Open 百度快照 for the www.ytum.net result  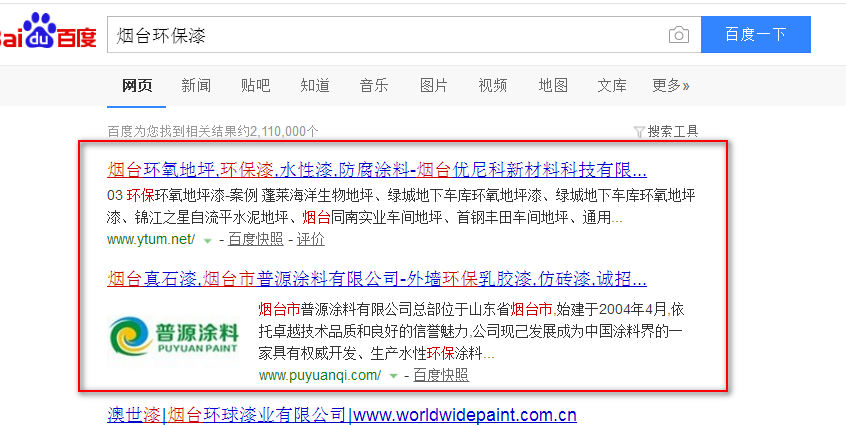click(255, 239)
